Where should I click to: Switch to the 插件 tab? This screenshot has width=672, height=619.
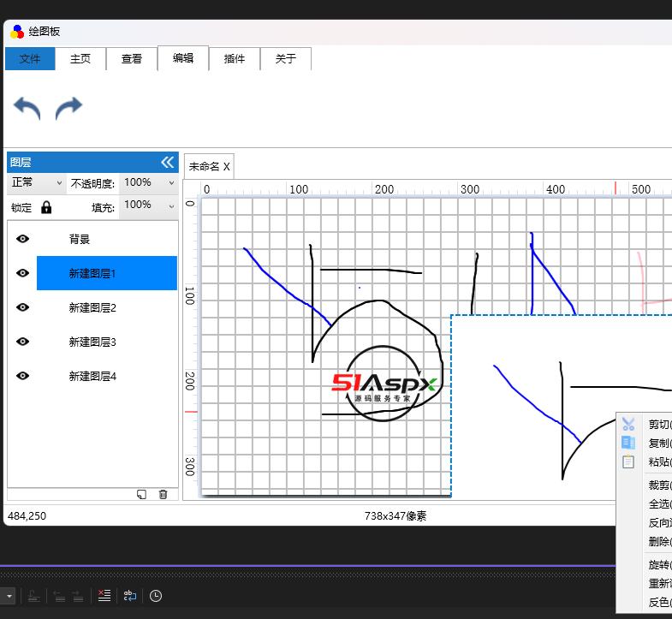tap(235, 59)
